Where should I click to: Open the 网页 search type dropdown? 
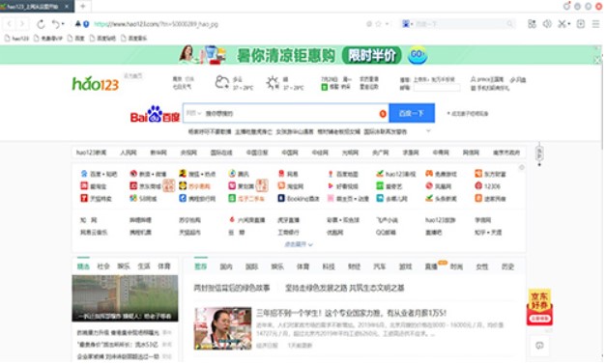click(193, 113)
